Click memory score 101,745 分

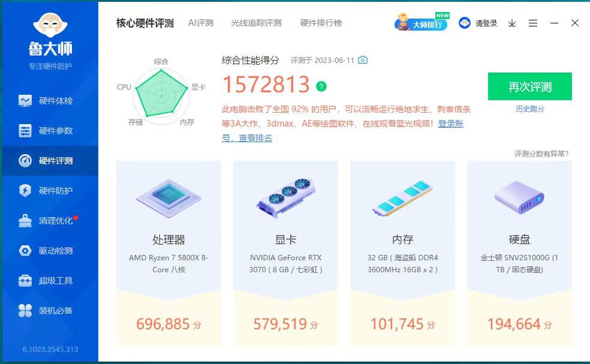(402, 324)
